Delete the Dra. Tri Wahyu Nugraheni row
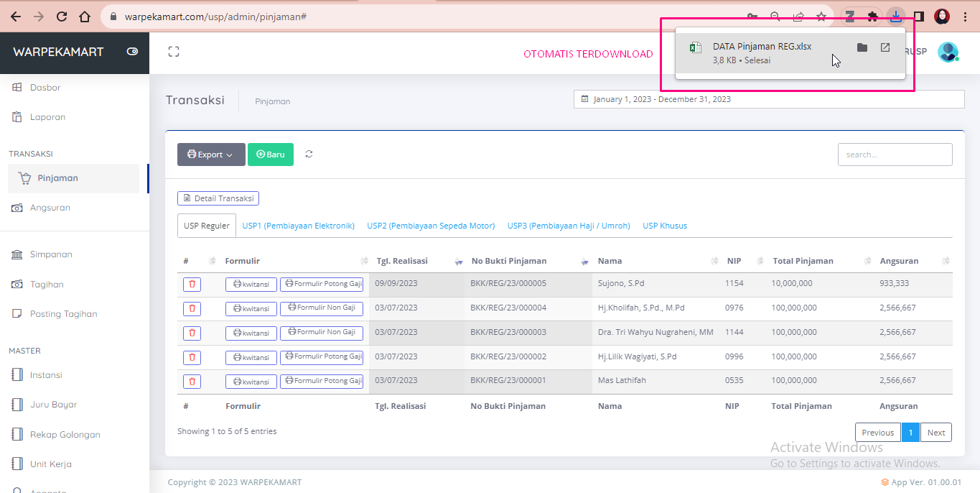 pyautogui.click(x=192, y=333)
